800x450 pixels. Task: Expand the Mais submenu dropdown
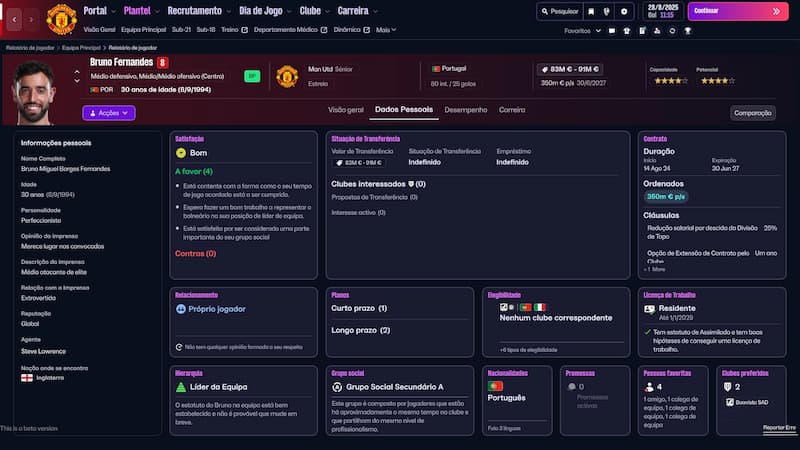[x=385, y=30]
